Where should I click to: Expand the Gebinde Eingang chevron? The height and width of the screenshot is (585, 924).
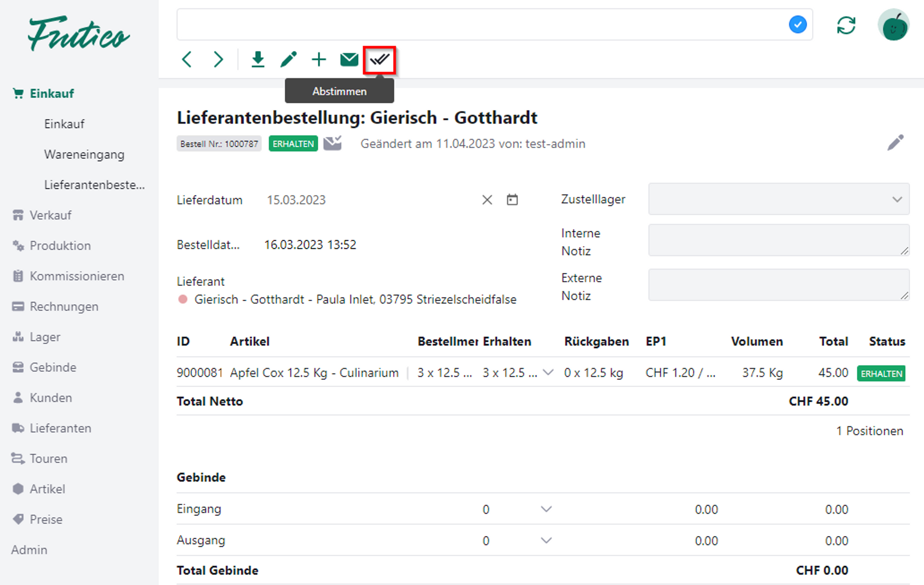point(546,509)
